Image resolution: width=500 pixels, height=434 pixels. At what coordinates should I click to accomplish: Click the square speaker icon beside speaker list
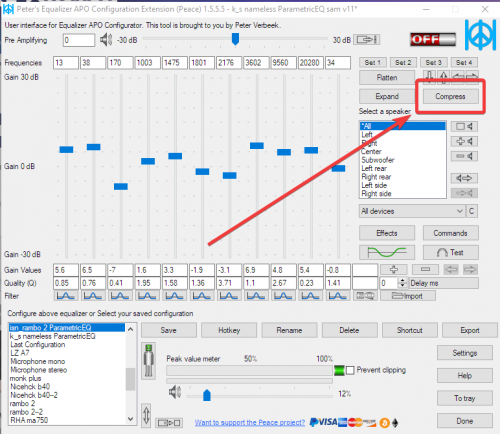click(x=464, y=126)
